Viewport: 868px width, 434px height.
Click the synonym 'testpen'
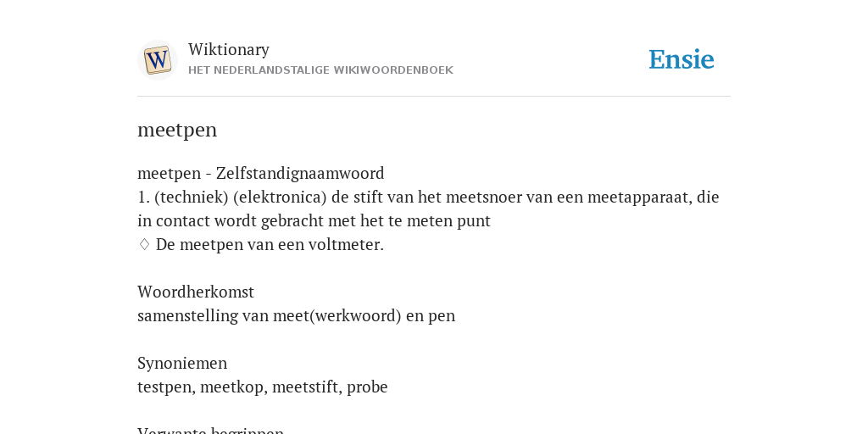[x=164, y=387]
